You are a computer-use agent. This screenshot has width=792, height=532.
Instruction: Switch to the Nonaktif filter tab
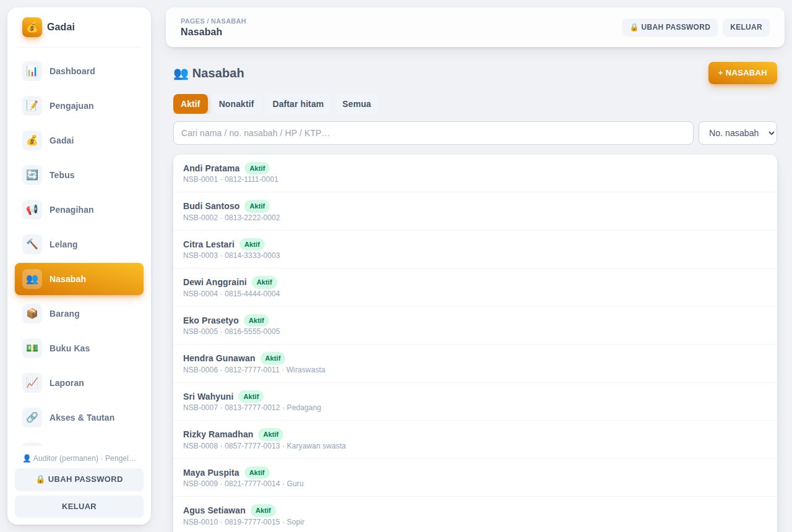coord(236,104)
